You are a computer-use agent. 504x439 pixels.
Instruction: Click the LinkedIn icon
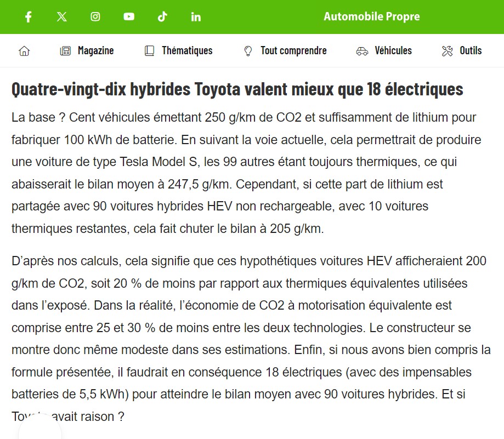pos(196,17)
